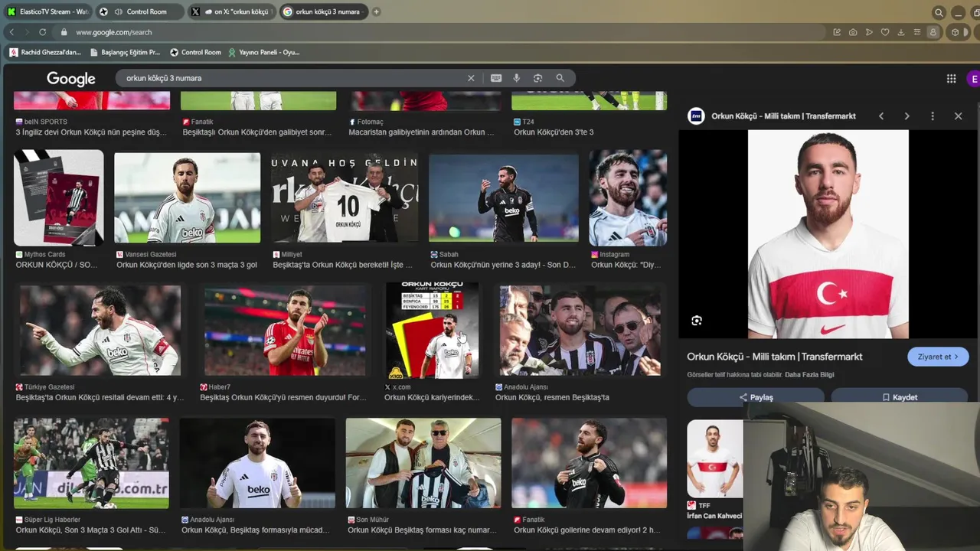The height and width of the screenshot is (551, 980).
Task: Take a browser snapshot with camera icon
Action: [853, 32]
